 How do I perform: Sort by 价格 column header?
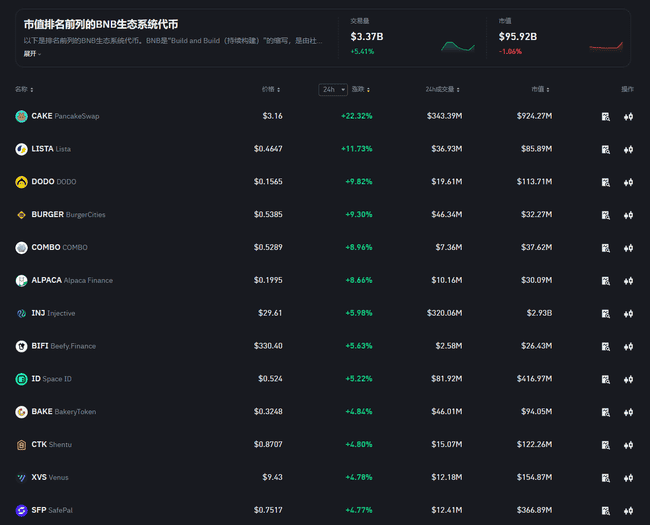click(269, 89)
